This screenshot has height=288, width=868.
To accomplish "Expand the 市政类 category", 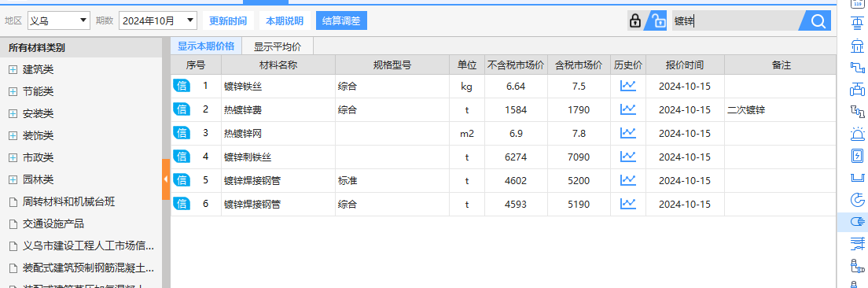I will pos(13,158).
